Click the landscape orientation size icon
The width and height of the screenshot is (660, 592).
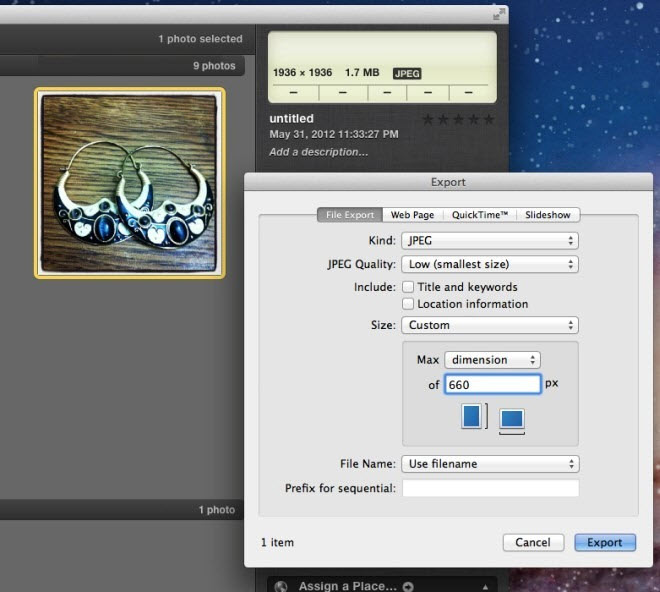[x=512, y=419]
